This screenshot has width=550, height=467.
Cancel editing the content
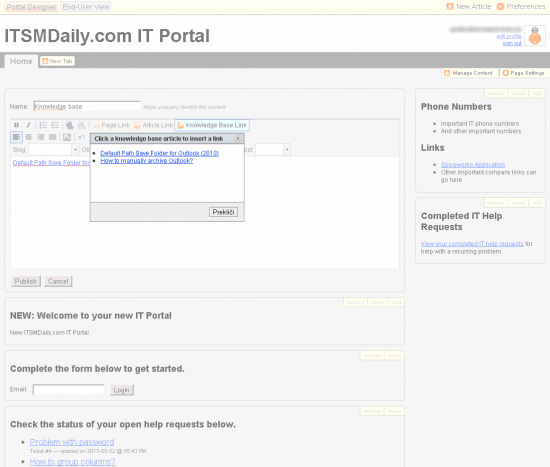[58, 281]
